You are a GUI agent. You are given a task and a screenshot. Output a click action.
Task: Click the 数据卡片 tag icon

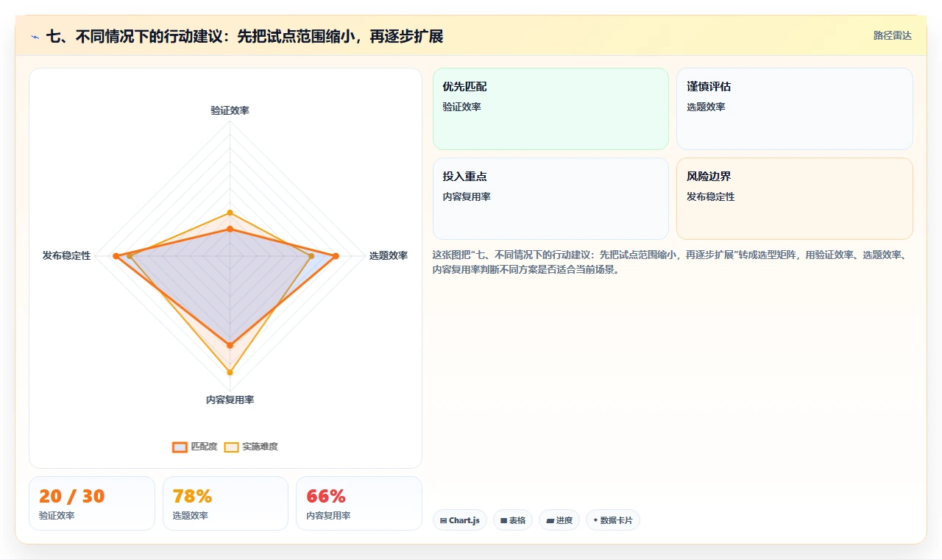click(x=595, y=520)
